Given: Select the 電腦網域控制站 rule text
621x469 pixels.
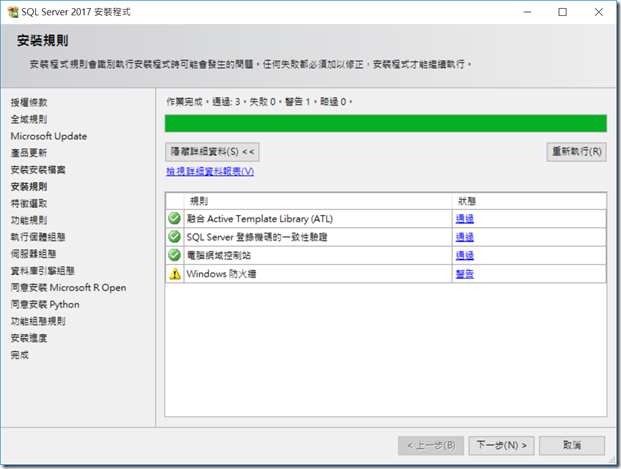Looking at the screenshot, I should [219, 255].
